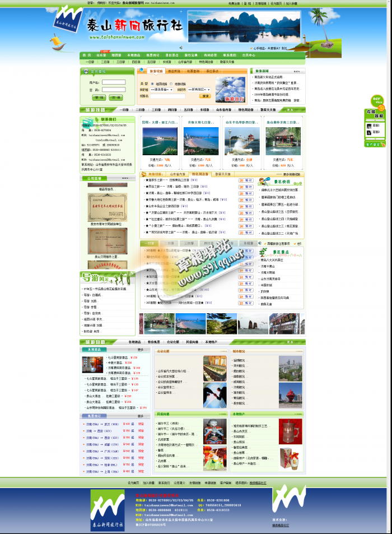Open the 山东半岛 四日游 wave thumbnail
392x534 pixels.
(242, 141)
